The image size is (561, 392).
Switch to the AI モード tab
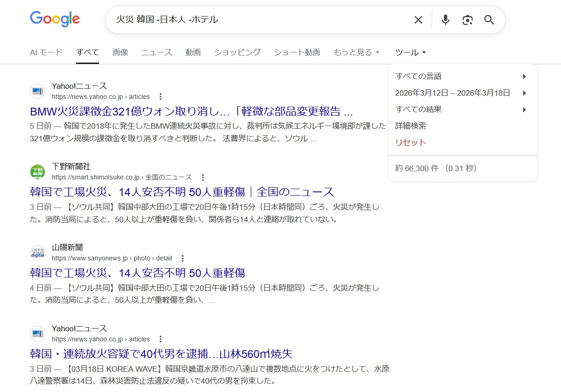click(46, 52)
